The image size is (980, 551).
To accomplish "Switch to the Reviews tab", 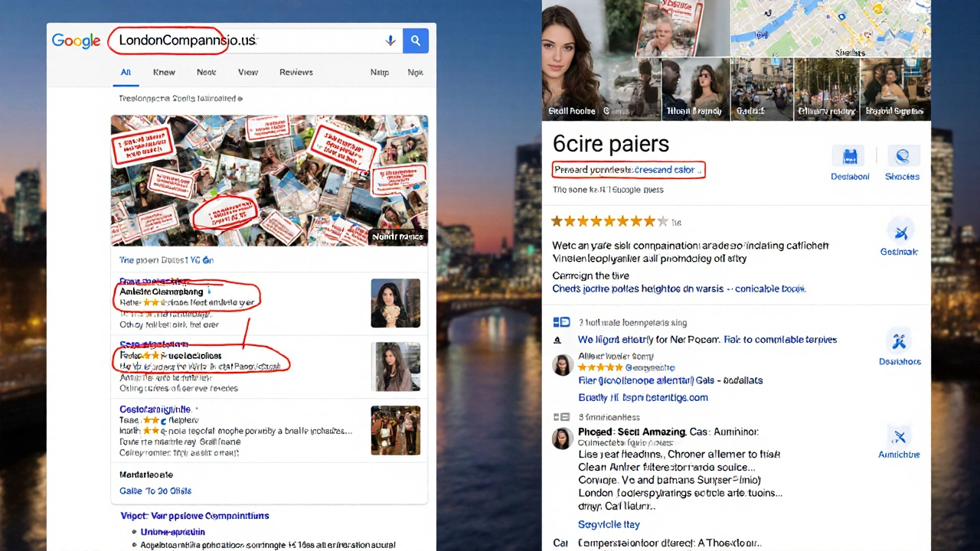I will pos(296,71).
